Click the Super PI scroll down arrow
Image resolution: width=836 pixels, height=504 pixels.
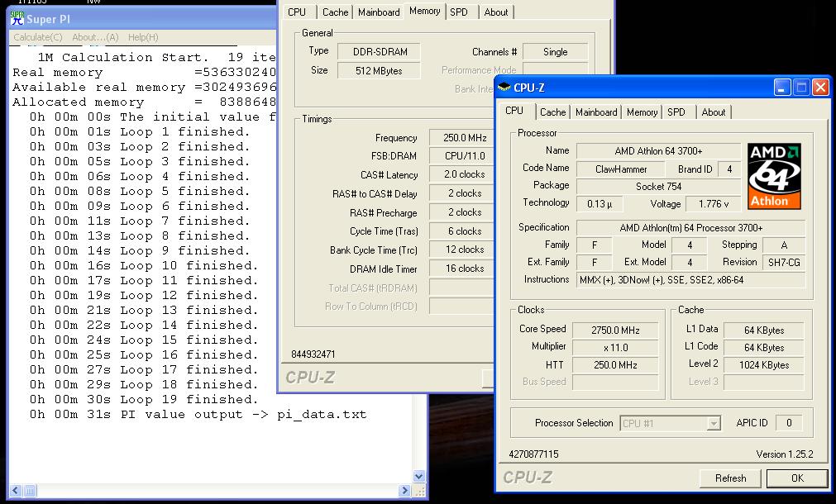click(419, 476)
